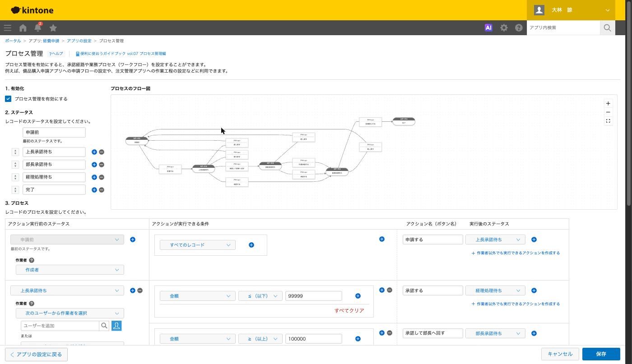The image size is (632, 364).
Task: Open the 大林 諒 user account menu
Action: [x=572, y=10]
